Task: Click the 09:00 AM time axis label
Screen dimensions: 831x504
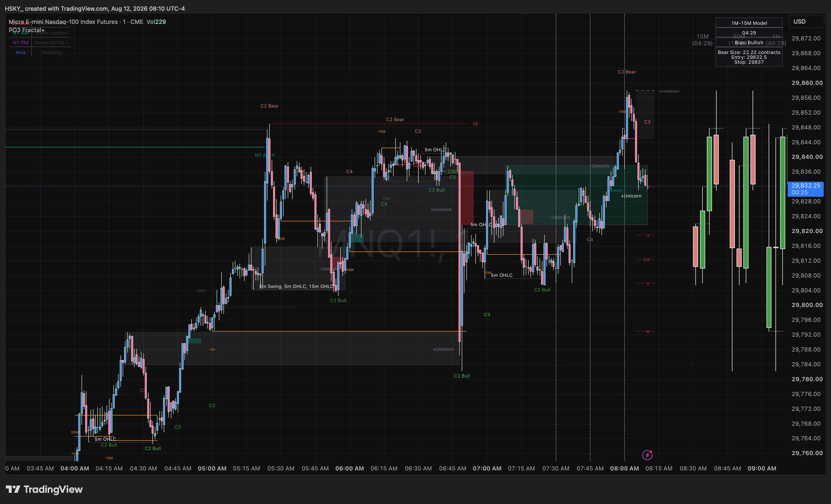Action: pos(762,468)
